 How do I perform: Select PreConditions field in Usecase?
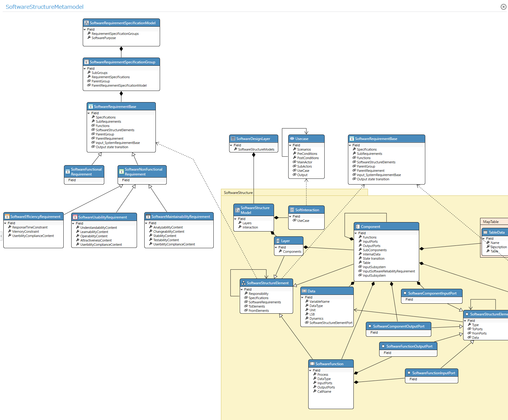point(307,154)
